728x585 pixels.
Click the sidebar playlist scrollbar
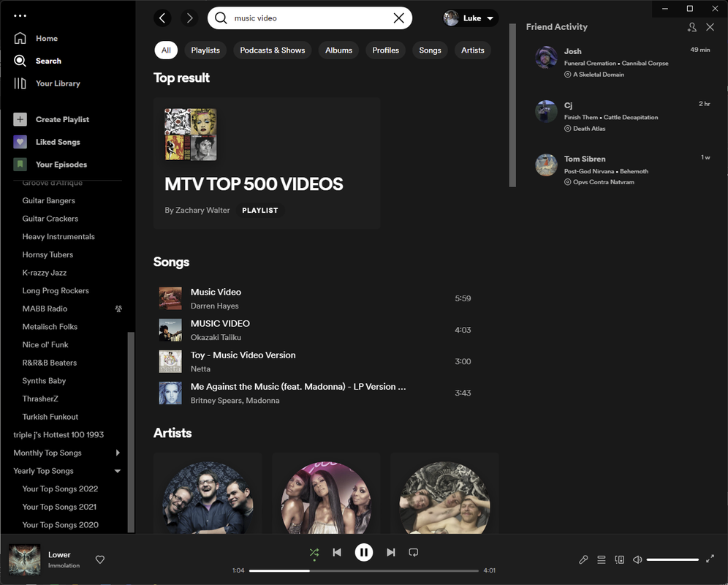pyautogui.click(x=131, y=432)
